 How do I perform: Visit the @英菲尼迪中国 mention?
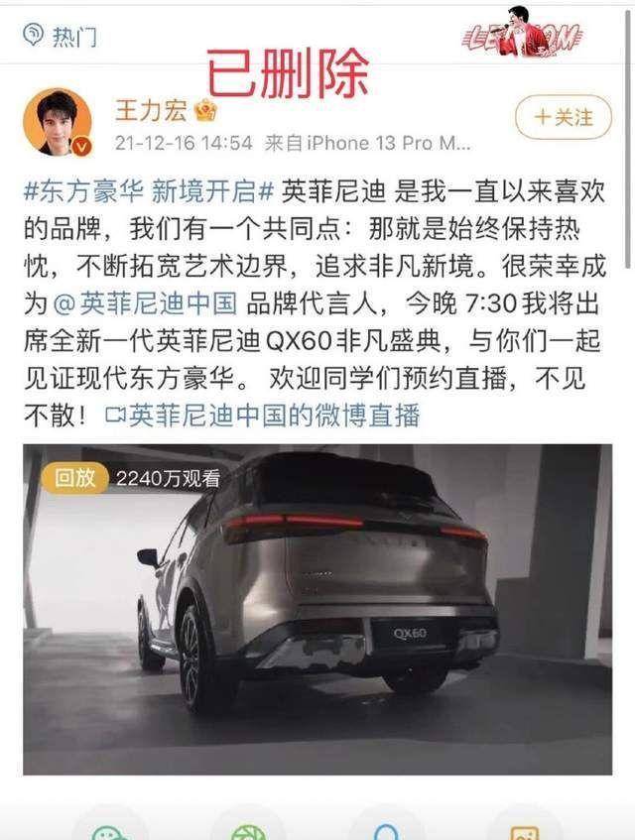click(145, 303)
